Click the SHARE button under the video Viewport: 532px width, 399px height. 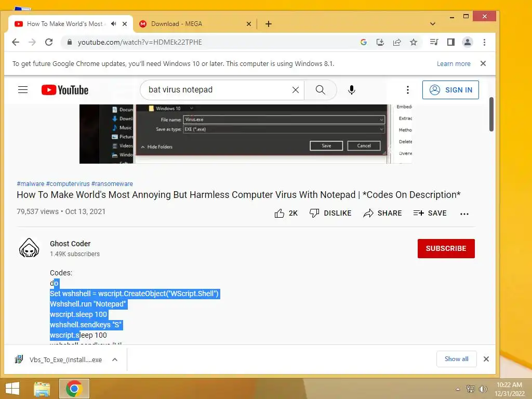[x=382, y=213]
